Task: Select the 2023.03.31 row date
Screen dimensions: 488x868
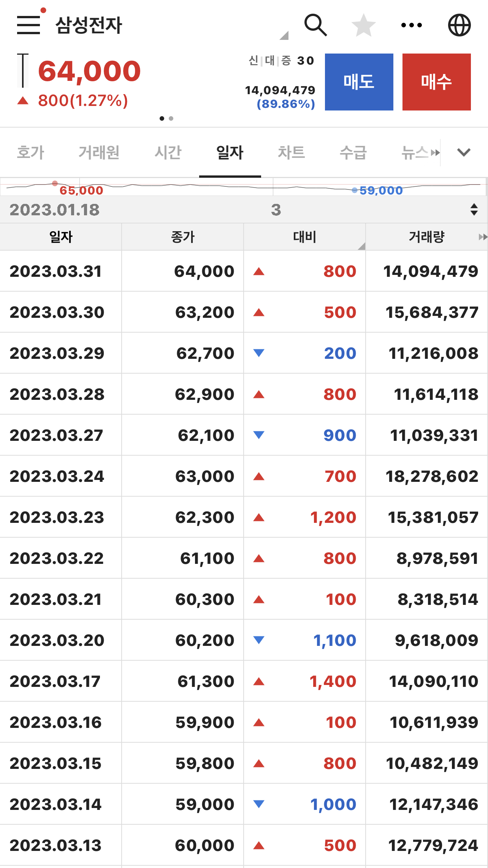Action: coord(56,271)
